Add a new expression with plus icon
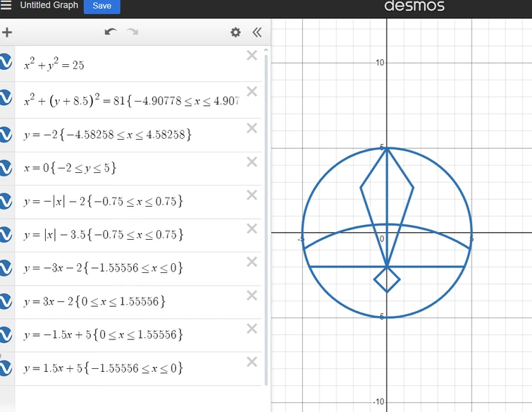 (x=7, y=32)
